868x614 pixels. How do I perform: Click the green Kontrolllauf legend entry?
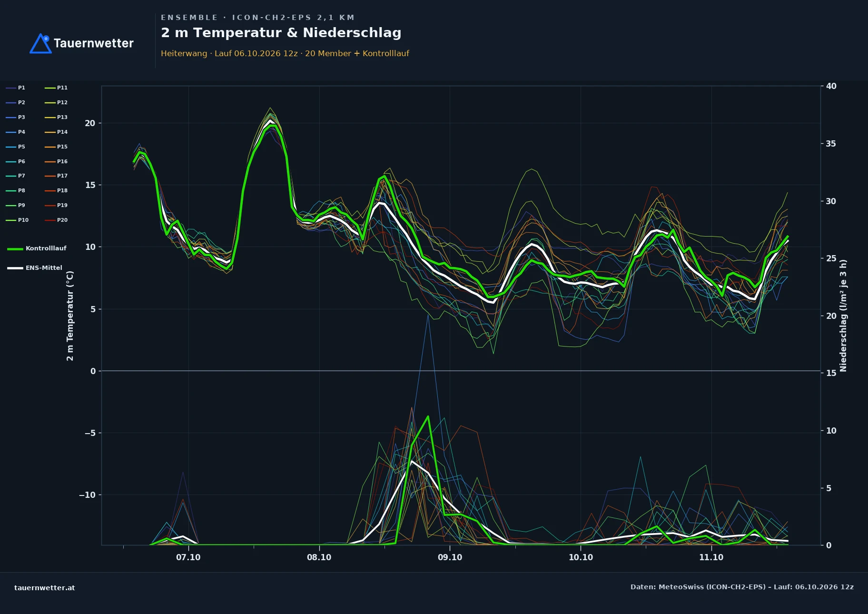click(x=37, y=248)
